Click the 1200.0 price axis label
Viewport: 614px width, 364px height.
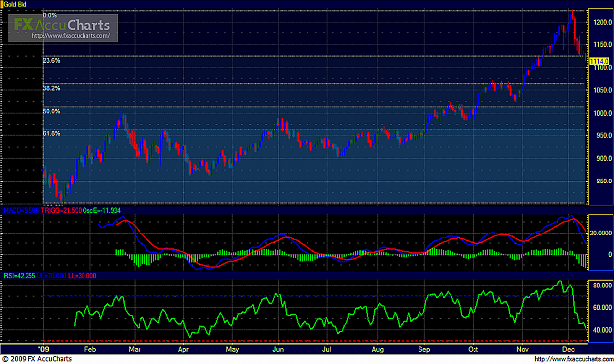coord(602,23)
